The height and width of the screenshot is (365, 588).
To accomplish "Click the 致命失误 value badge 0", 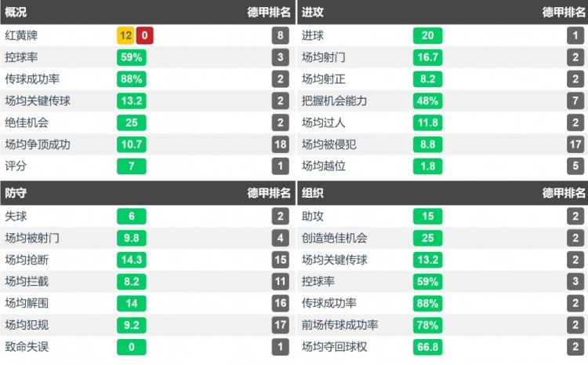I will pyautogui.click(x=131, y=346).
